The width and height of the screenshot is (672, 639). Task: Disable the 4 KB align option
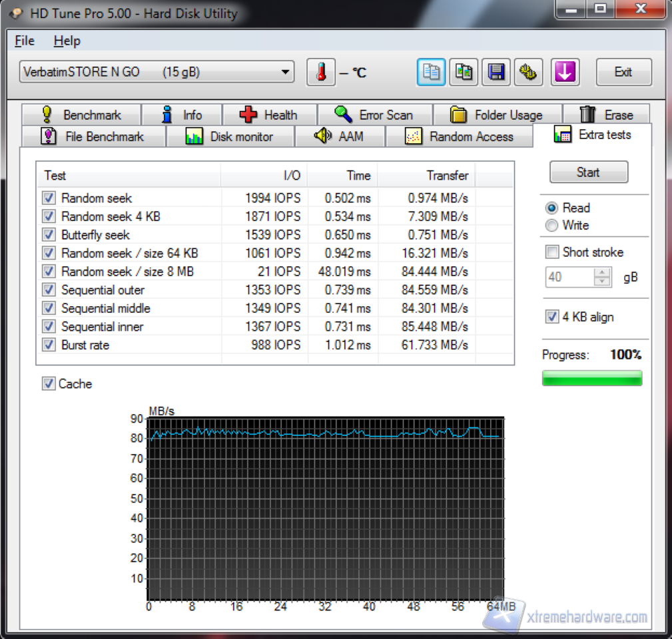point(552,317)
